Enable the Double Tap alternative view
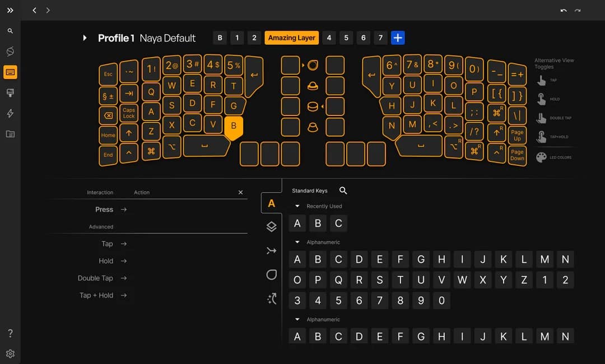605x364 pixels. (x=541, y=118)
